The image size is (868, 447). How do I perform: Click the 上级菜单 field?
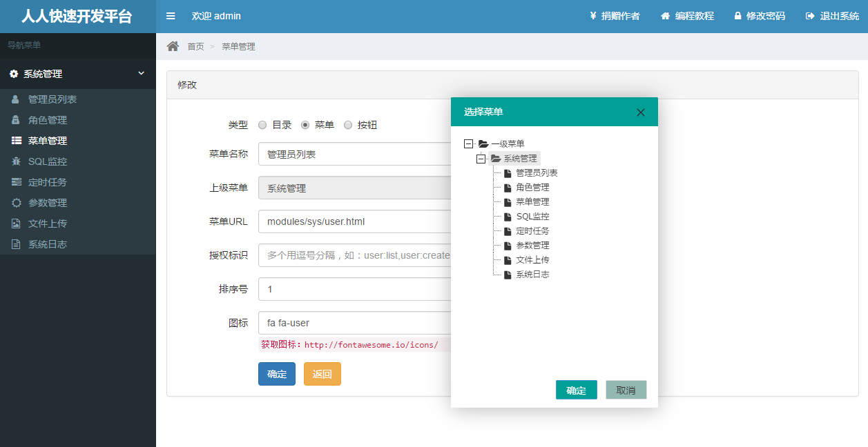click(x=355, y=188)
